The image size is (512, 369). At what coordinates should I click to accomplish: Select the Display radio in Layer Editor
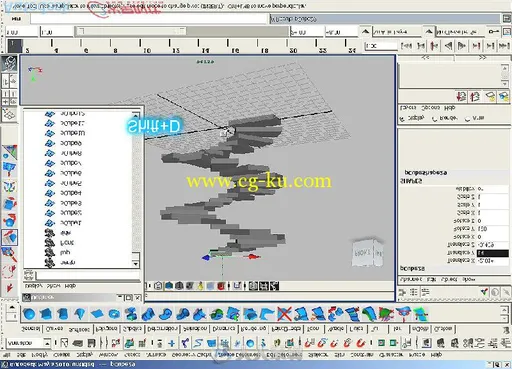(402, 118)
